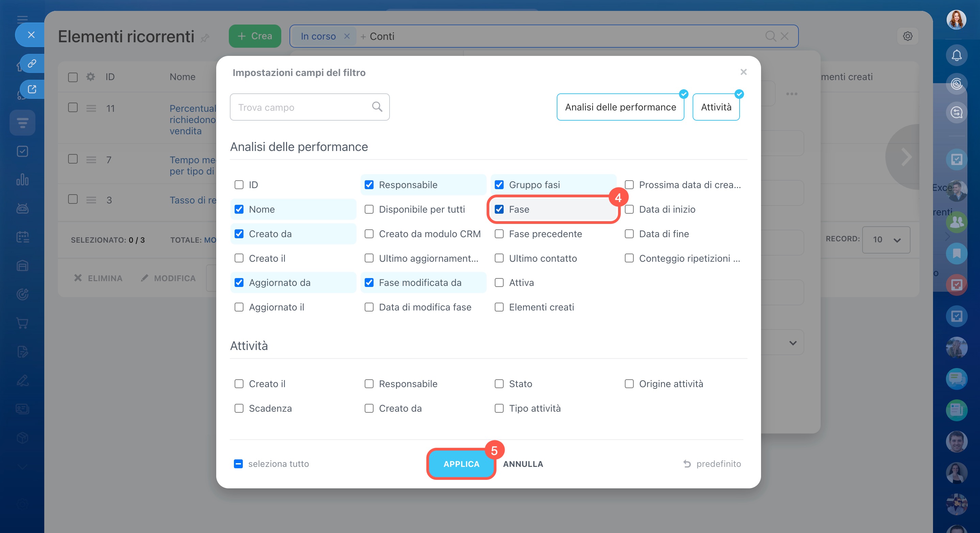Select the Analisi delle performance tab

(620, 107)
